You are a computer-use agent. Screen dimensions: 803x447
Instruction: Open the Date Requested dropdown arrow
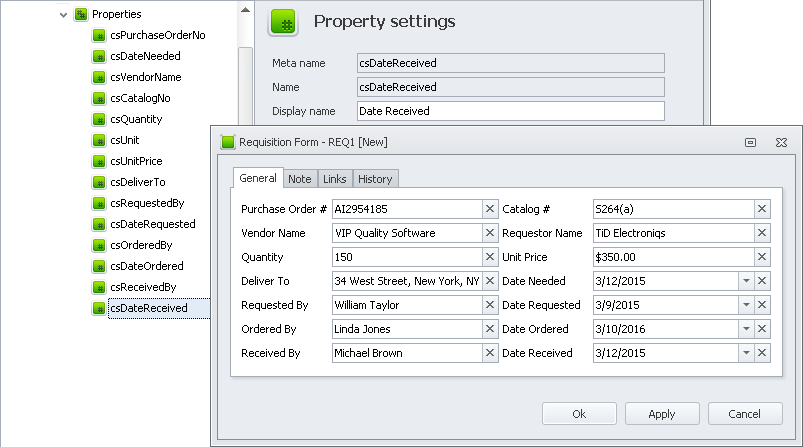click(745, 305)
